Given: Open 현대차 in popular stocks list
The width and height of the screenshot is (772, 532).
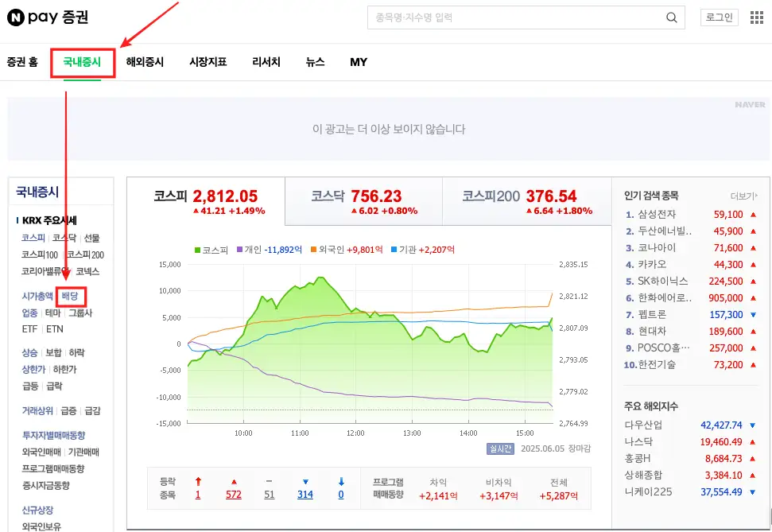Looking at the screenshot, I should pos(652,332).
